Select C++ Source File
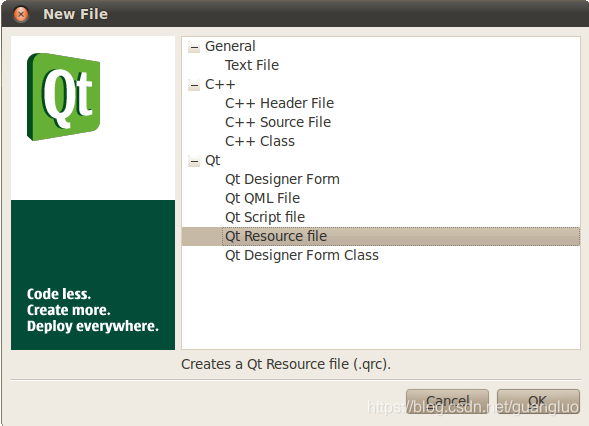The image size is (589, 426). pyautogui.click(x=278, y=122)
